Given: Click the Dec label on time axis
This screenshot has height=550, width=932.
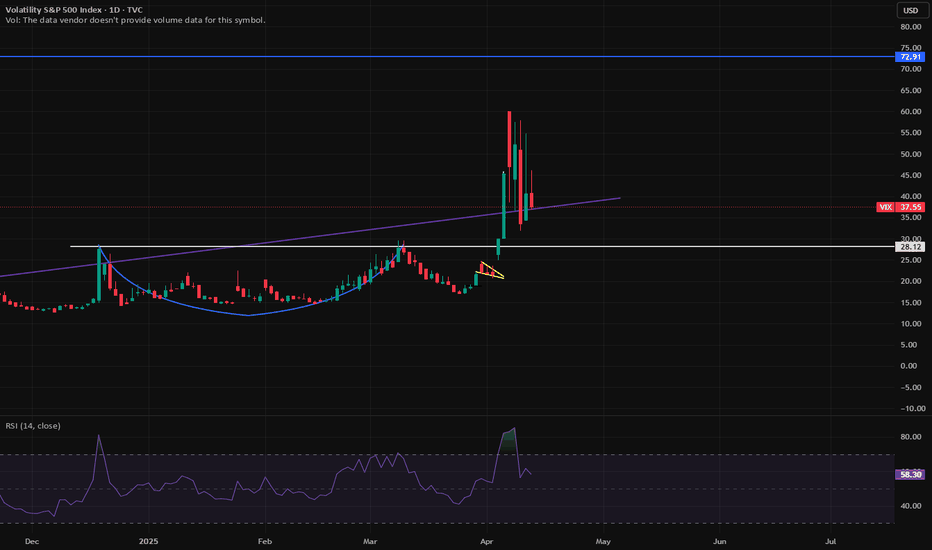Looking at the screenshot, I should (x=32, y=541).
